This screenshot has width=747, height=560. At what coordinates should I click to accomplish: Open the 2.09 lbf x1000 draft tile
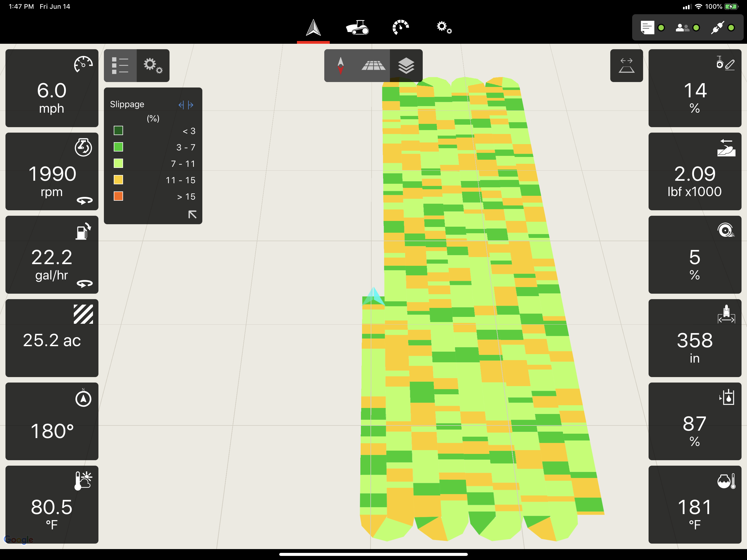[x=695, y=171]
